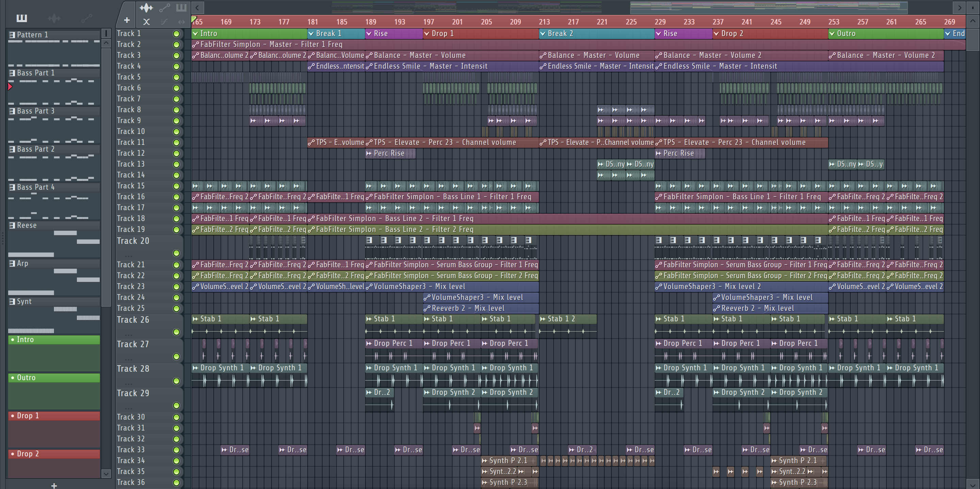The width and height of the screenshot is (980, 489).
Task: Select the Track 20 header name
Action: [x=133, y=241]
